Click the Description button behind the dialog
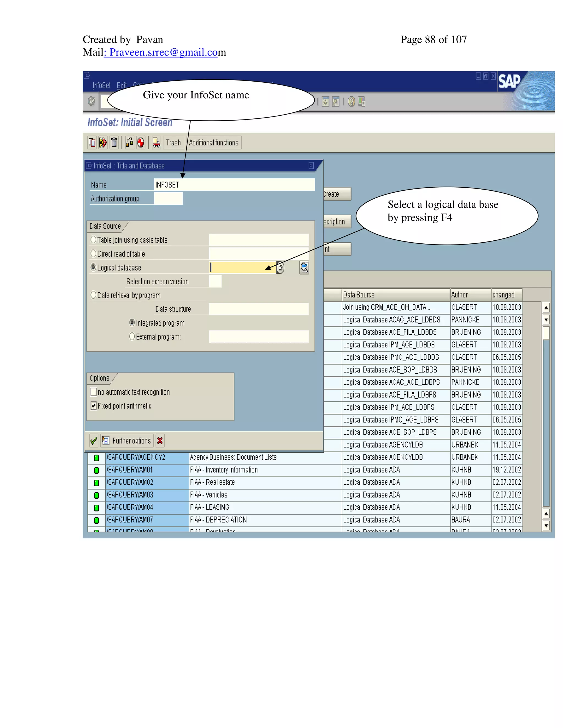The image size is (563, 728). click(x=337, y=222)
